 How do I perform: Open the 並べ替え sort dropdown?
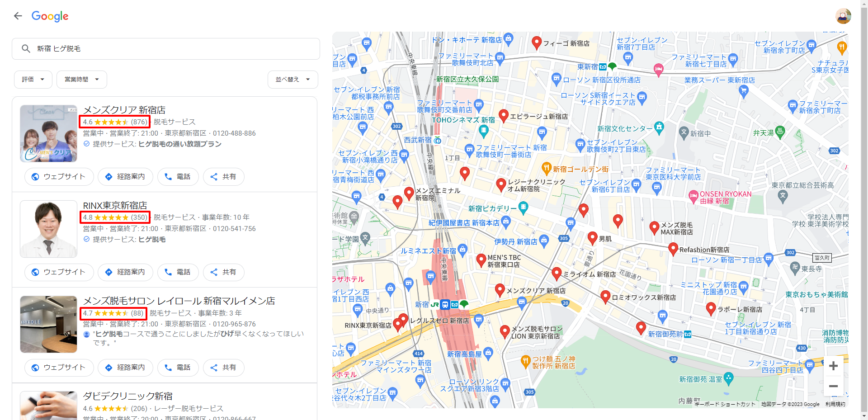click(x=292, y=79)
